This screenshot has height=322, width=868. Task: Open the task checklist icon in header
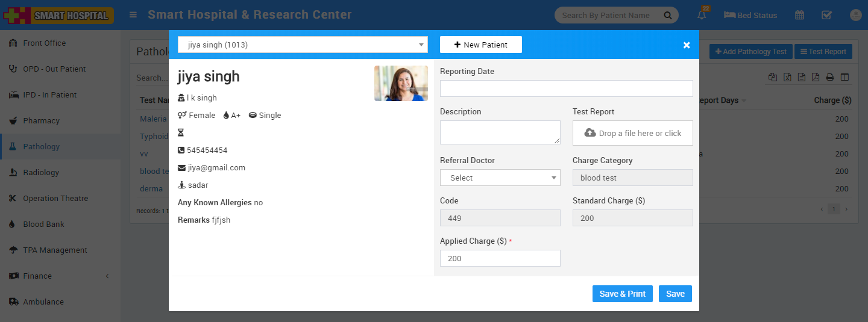point(827,15)
